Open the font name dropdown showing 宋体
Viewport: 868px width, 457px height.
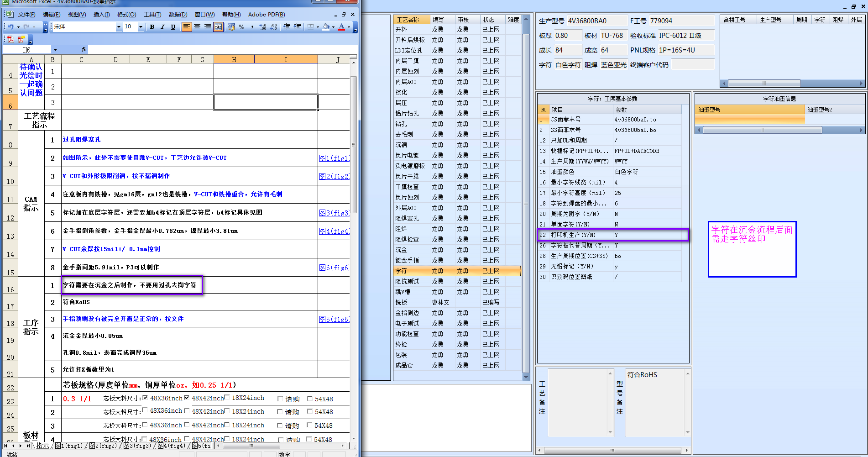pyautogui.click(x=119, y=27)
